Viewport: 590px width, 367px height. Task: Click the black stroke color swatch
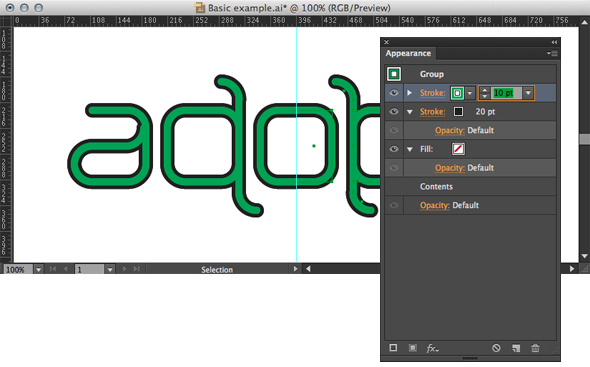(458, 111)
